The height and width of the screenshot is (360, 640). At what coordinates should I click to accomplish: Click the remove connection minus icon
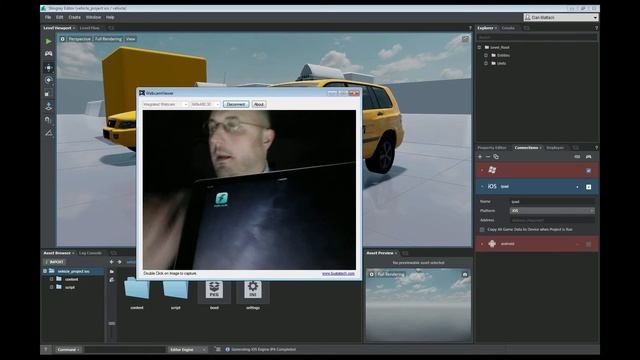coord(488,157)
